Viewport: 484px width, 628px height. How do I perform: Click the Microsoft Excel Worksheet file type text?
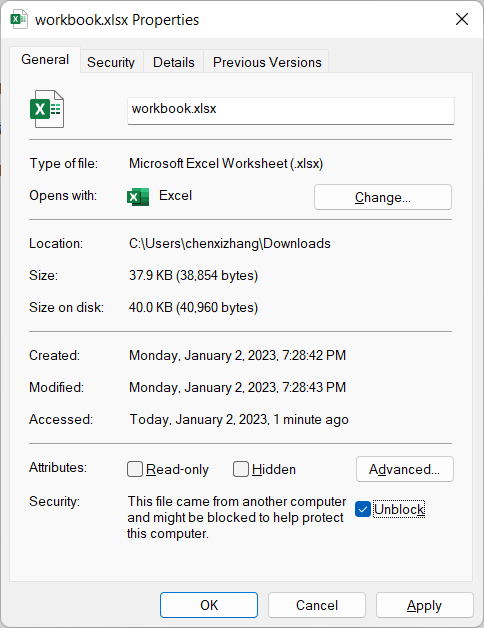(x=226, y=163)
